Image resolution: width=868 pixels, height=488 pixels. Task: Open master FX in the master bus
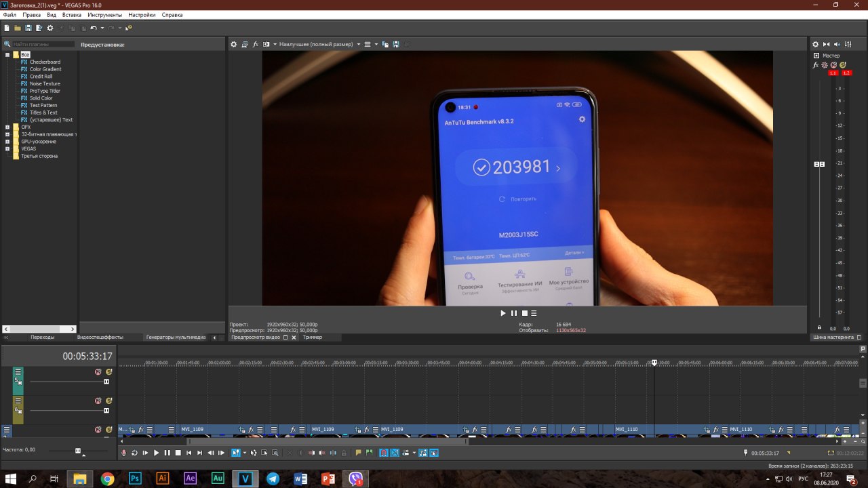(816, 65)
